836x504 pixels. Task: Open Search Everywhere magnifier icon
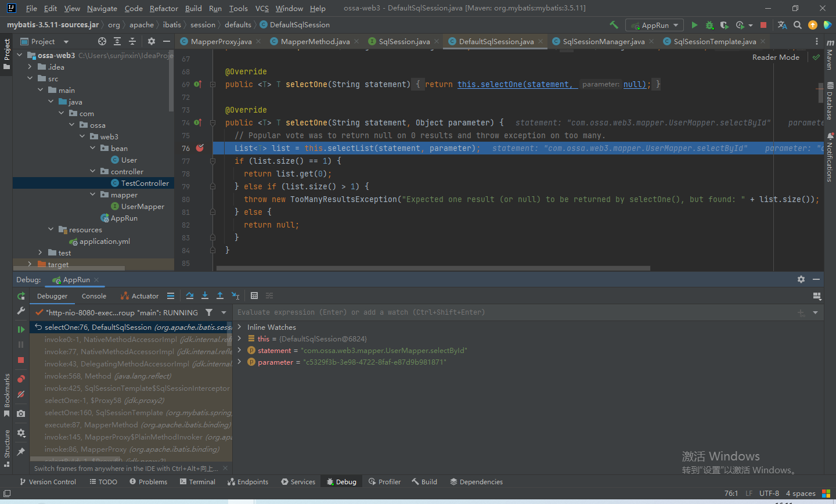798,25
